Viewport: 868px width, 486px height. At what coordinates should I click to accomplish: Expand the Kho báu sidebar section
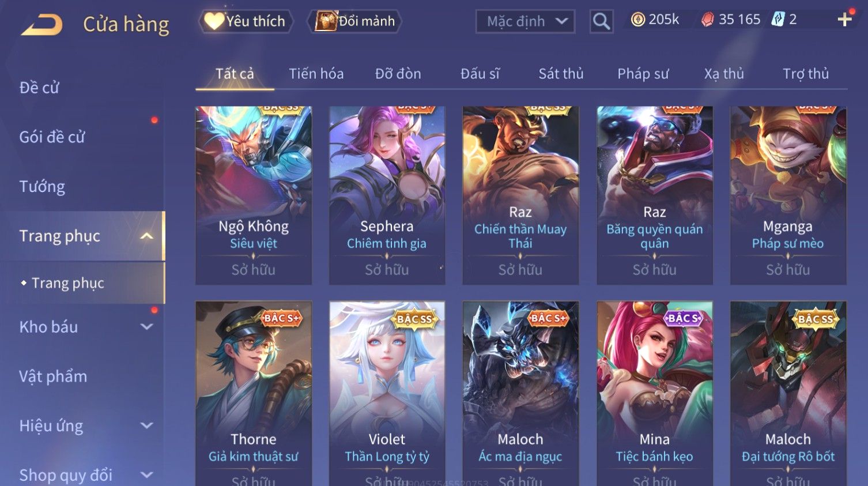tap(147, 327)
